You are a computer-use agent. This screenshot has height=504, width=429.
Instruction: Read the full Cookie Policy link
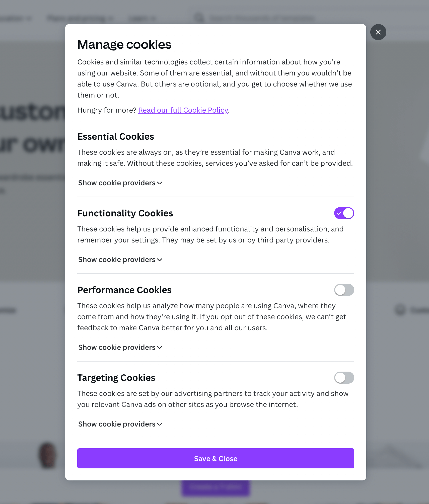(x=183, y=110)
